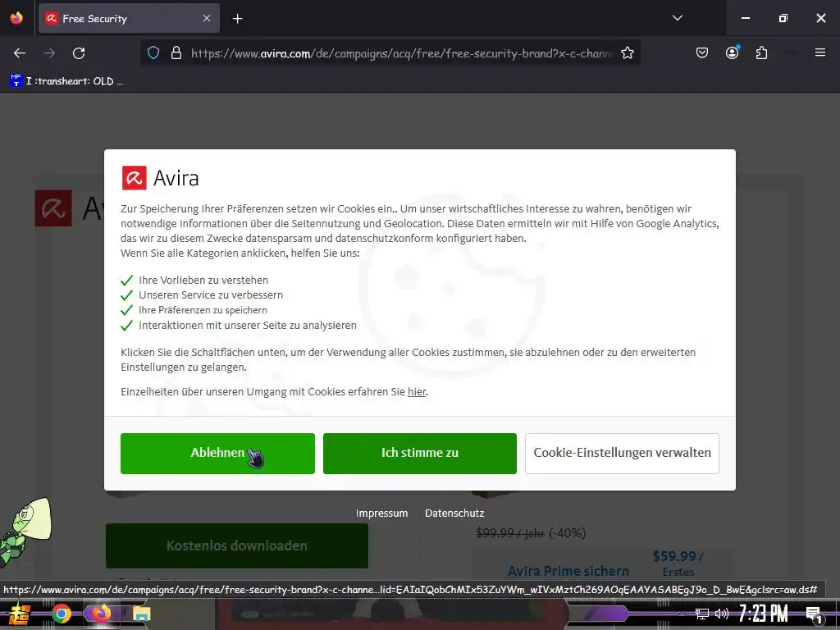
Task: Go back with the browser back arrow
Action: tap(20, 53)
